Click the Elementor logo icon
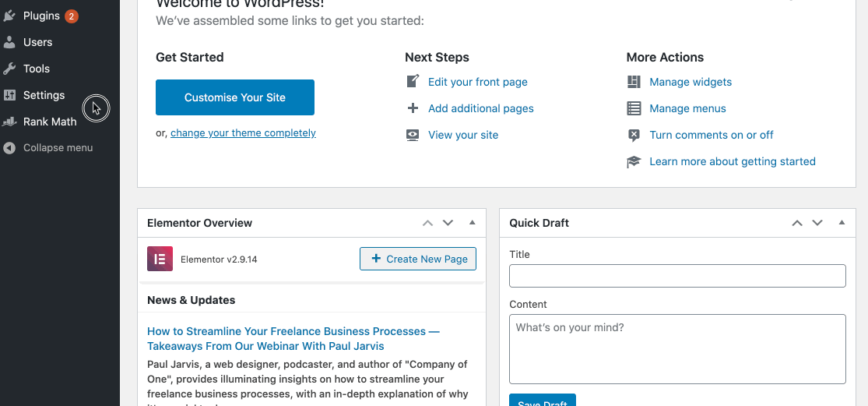 (x=160, y=259)
